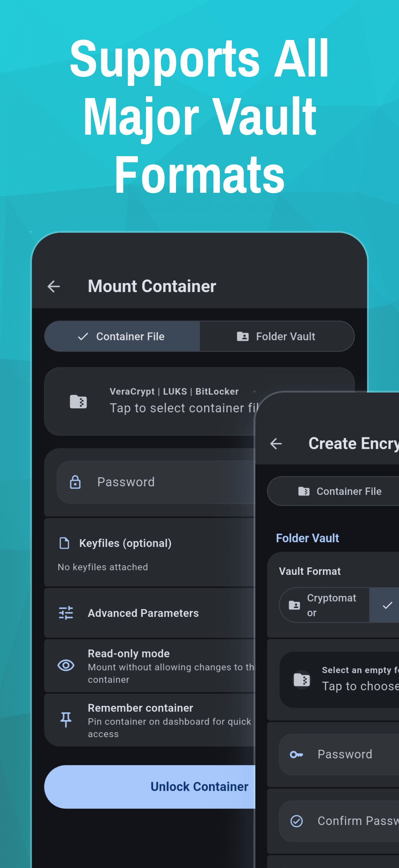This screenshot has height=868, width=399.
Task: Toggle Remember container option
Action: tap(150, 720)
